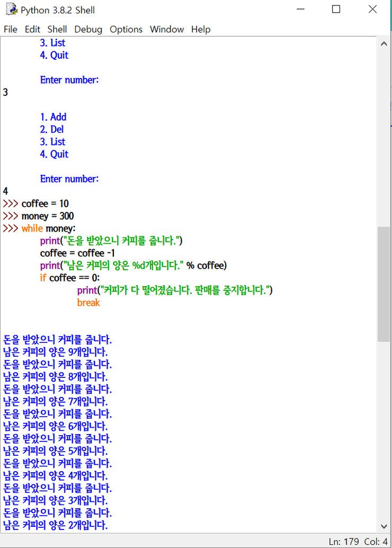Click the 'Col: 4' status bar entry
Screen dimensions: 392x548
pyautogui.click(x=376, y=542)
